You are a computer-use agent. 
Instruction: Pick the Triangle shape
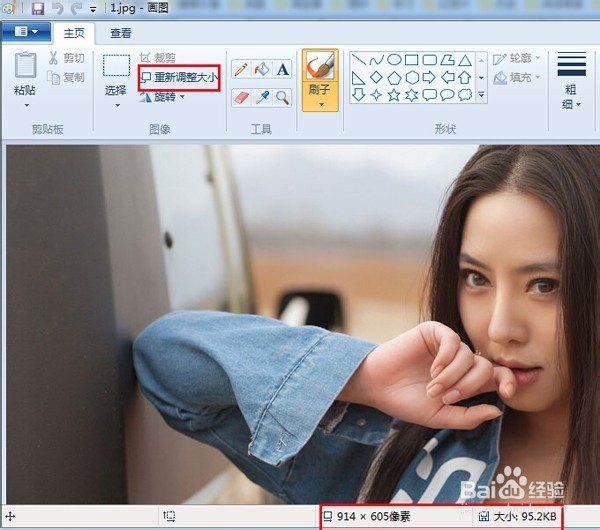[x=465, y=60]
